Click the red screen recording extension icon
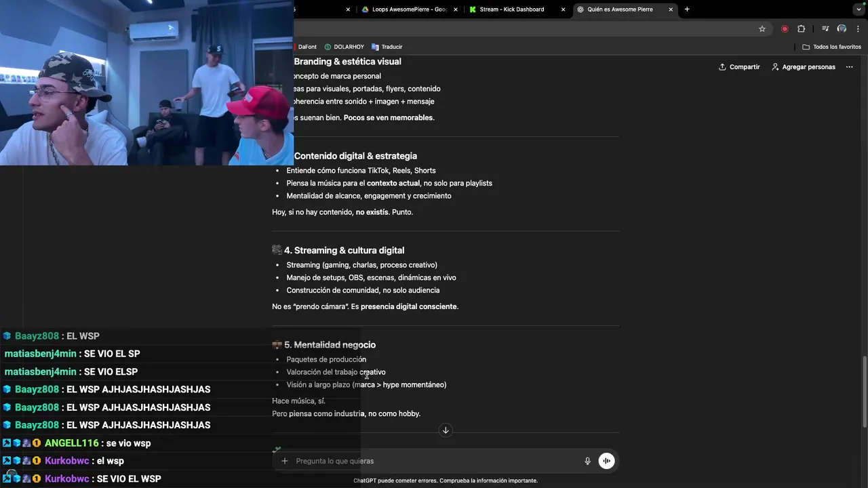868x488 pixels. 785,28
